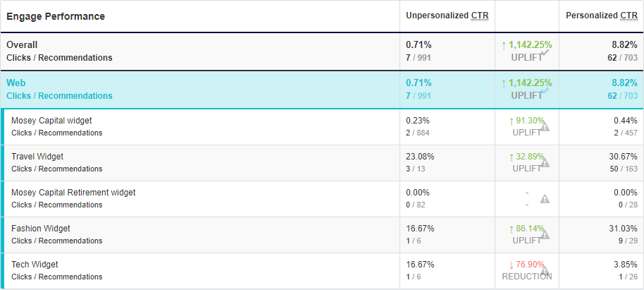Collapse the Web section row
The image size is (644, 290).
coord(322,90)
